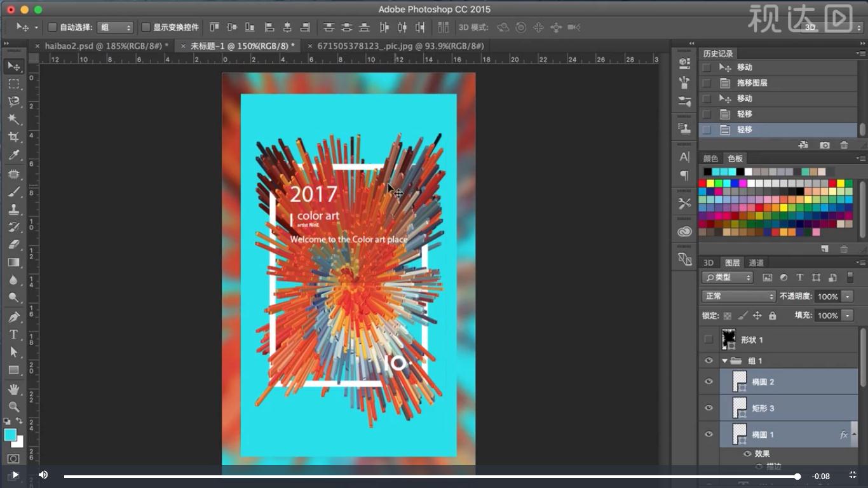Select the Rectangle shape tool
The height and width of the screenshot is (488, 868).
[x=13, y=370]
